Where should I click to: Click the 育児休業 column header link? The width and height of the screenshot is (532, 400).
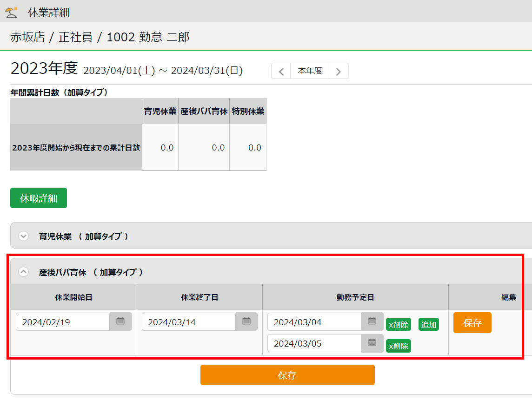160,111
